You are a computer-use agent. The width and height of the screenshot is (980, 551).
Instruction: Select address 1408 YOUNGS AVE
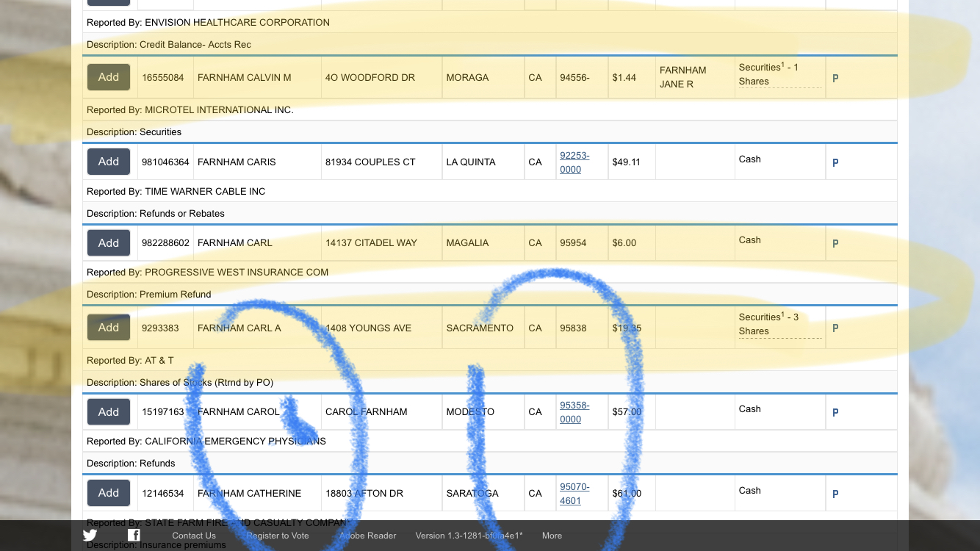point(368,328)
